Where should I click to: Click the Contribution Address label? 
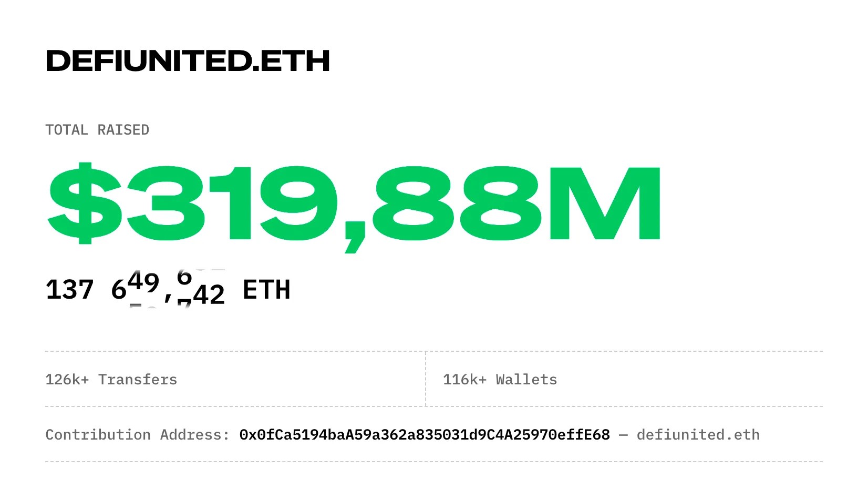pyautogui.click(x=137, y=435)
